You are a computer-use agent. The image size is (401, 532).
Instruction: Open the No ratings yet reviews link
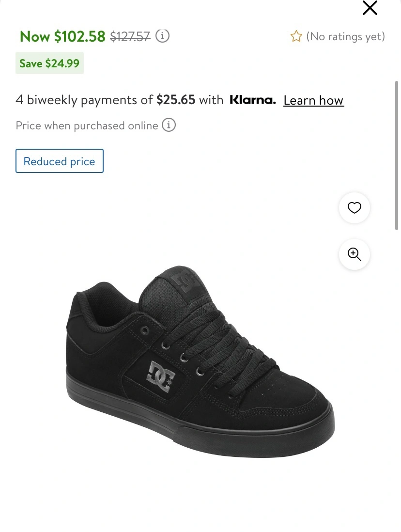(345, 36)
